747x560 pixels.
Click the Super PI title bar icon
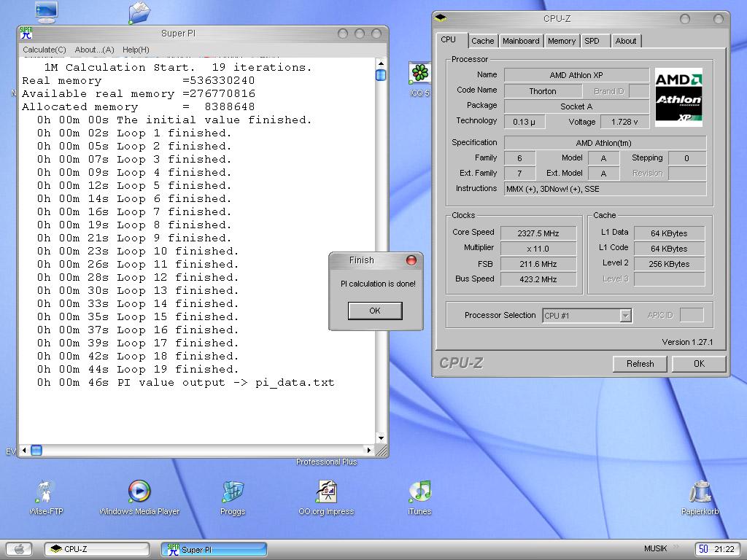[26, 33]
